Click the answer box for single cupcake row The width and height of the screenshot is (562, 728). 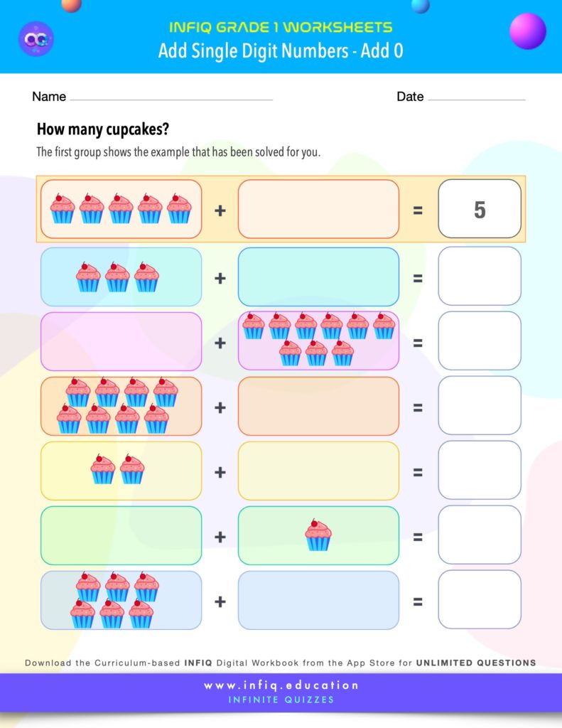tap(480, 535)
